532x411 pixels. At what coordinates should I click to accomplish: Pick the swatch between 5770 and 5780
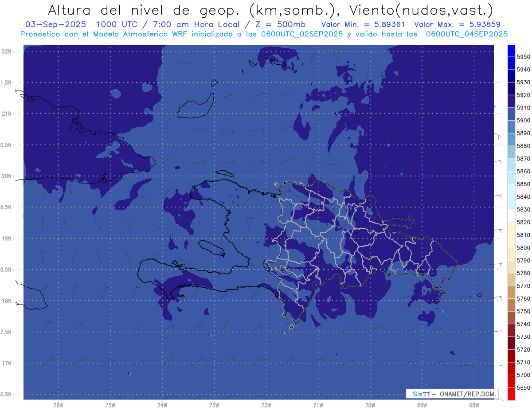511,279
